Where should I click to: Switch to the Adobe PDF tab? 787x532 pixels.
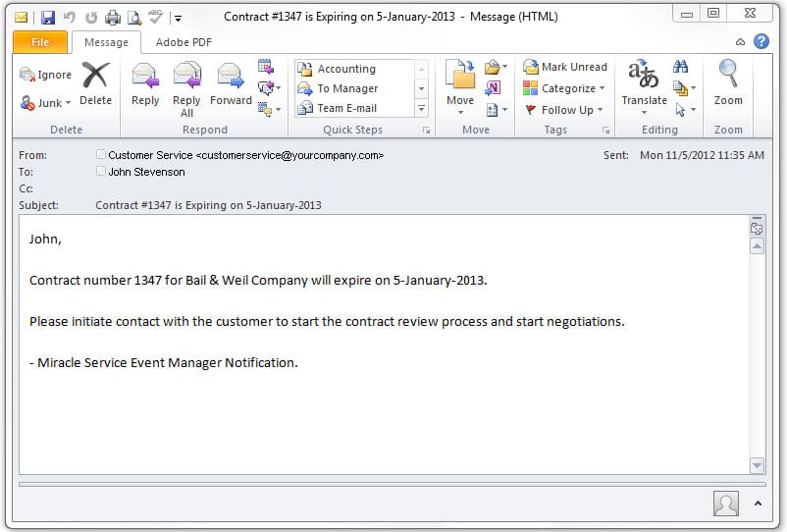(184, 42)
